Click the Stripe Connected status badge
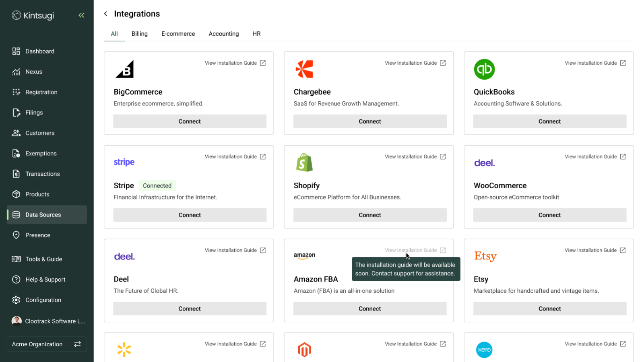The width and height of the screenshot is (644, 362). coord(157,186)
